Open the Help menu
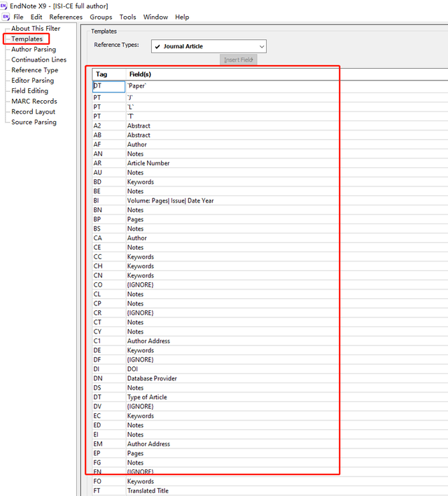 pyautogui.click(x=182, y=17)
